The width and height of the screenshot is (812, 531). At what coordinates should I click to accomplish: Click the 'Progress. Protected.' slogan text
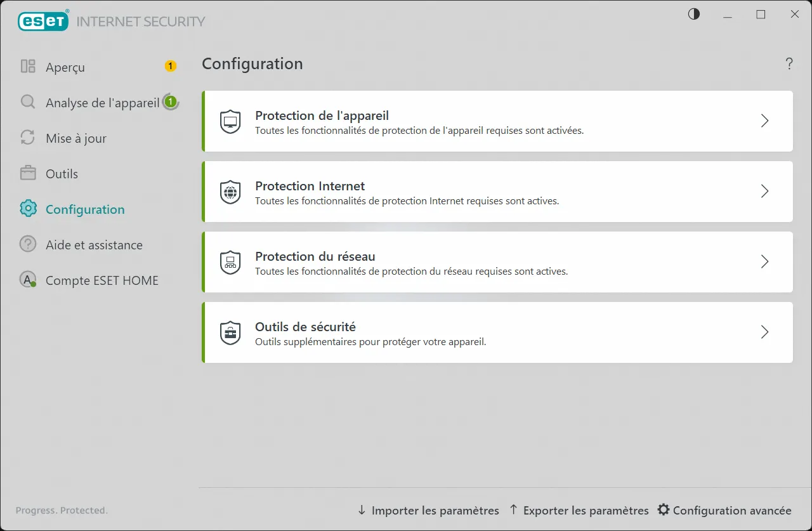coord(62,510)
